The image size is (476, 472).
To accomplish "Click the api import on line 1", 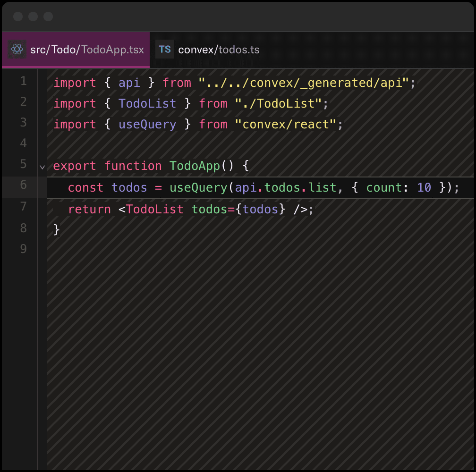I will point(129,82).
